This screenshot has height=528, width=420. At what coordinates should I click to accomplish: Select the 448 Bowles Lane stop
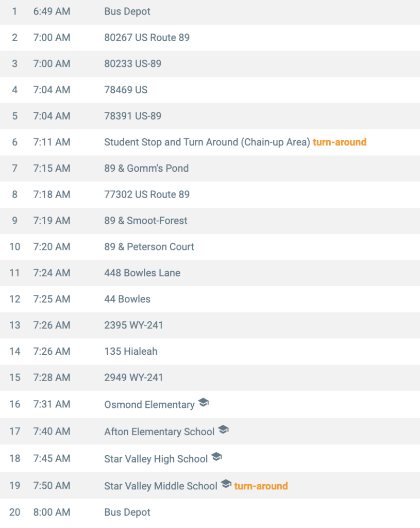(142, 273)
